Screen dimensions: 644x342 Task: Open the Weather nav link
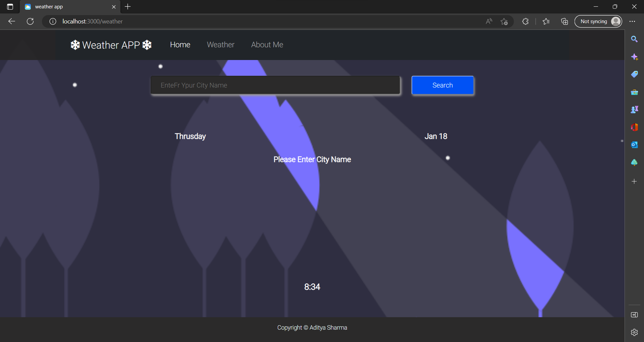click(x=221, y=45)
